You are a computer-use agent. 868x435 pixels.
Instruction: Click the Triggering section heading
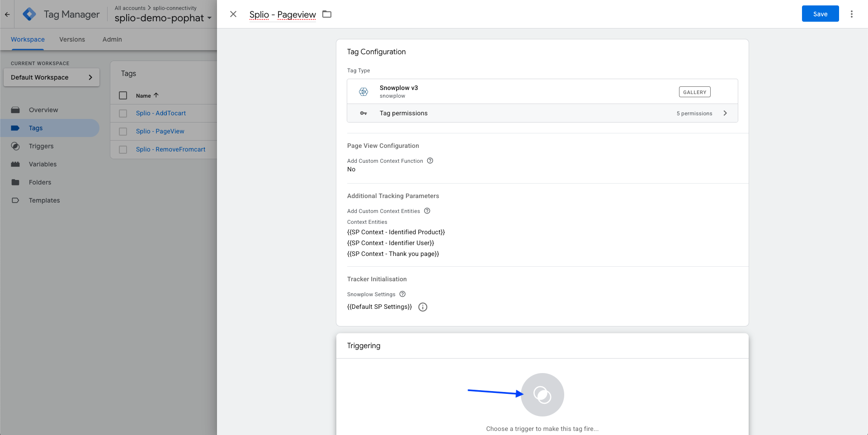pos(364,345)
